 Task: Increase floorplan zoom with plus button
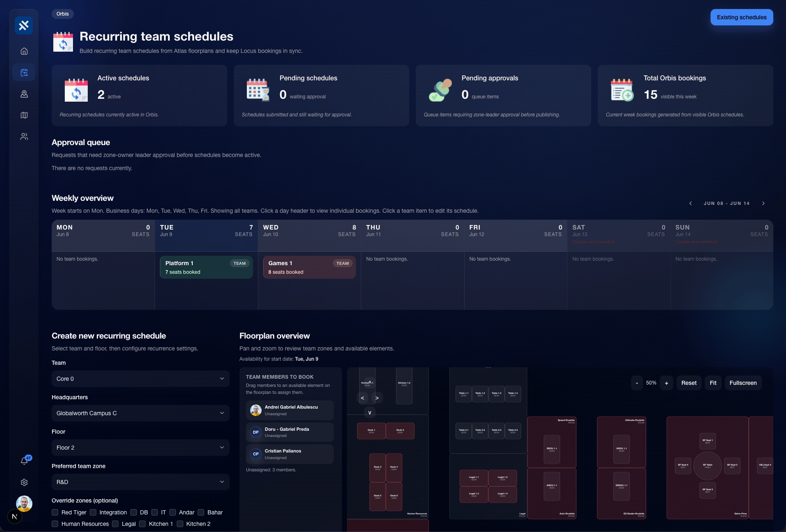pyautogui.click(x=667, y=383)
